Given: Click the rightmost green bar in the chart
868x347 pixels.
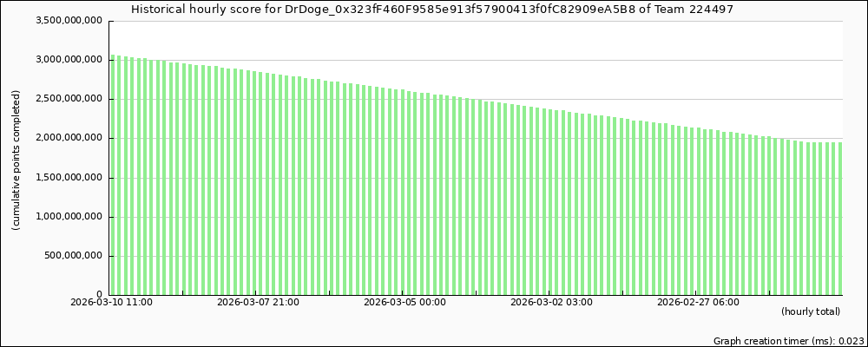Looking at the screenshot, I should tap(839, 219).
